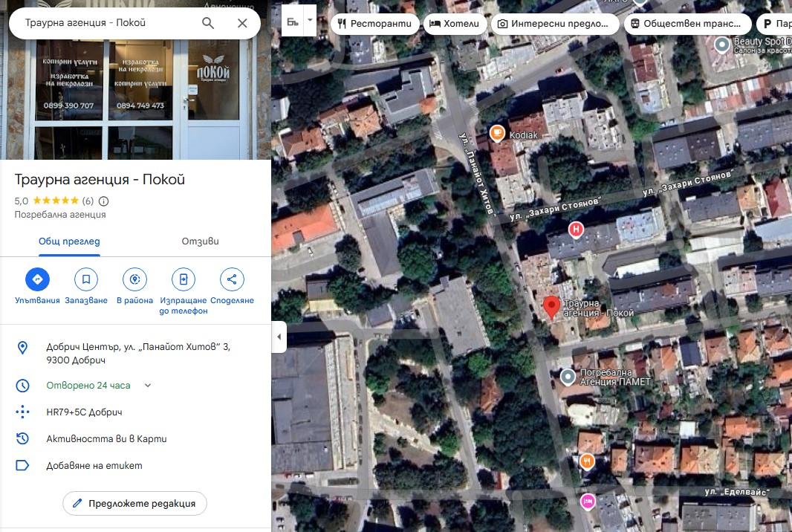792x532 pixels.
Task: Select the Обществен транспорт chip
Action: [x=687, y=24]
